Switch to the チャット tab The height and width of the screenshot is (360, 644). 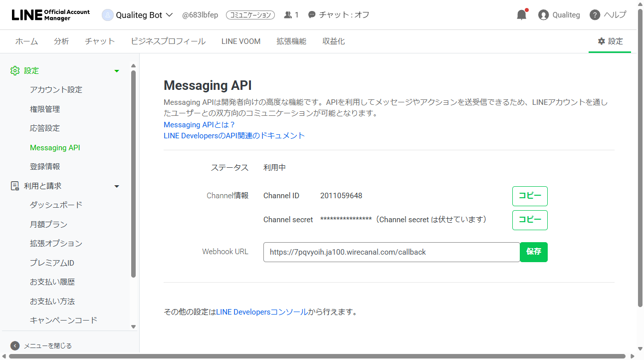click(100, 41)
